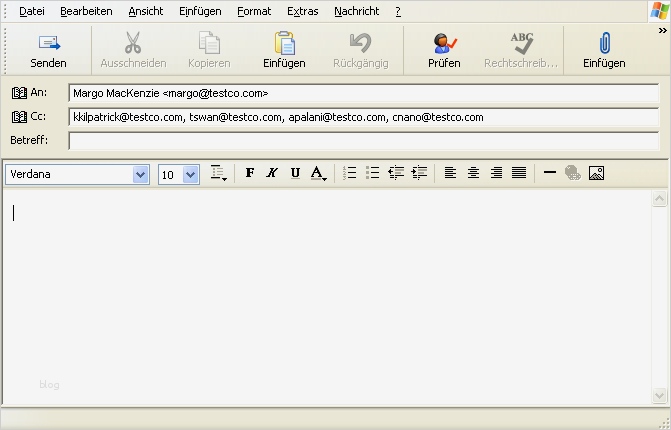Screen dimensions: 671x430
Task: Click the Cc recipients field
Action: pos(364,117)
